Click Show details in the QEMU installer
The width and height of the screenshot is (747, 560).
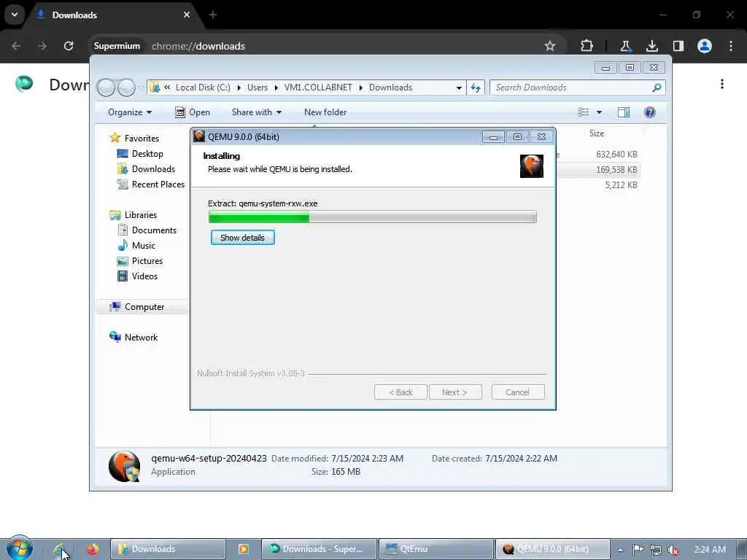(242, 237)
